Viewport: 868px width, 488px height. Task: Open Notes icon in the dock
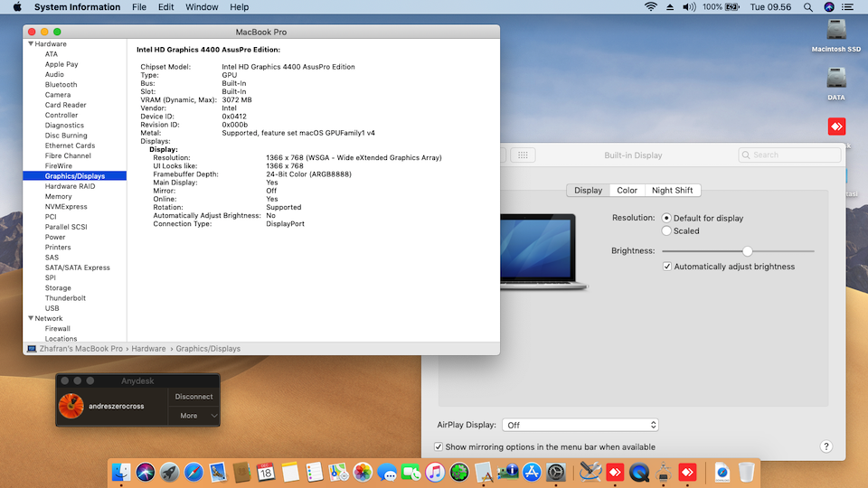click(x=290, y=473)
